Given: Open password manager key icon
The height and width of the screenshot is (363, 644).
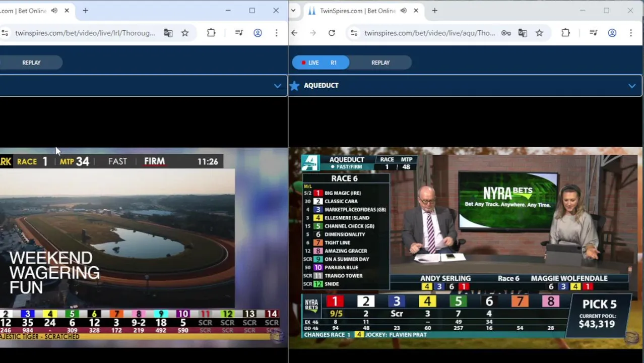Looking at the screenshot, I should pos(506,33).
